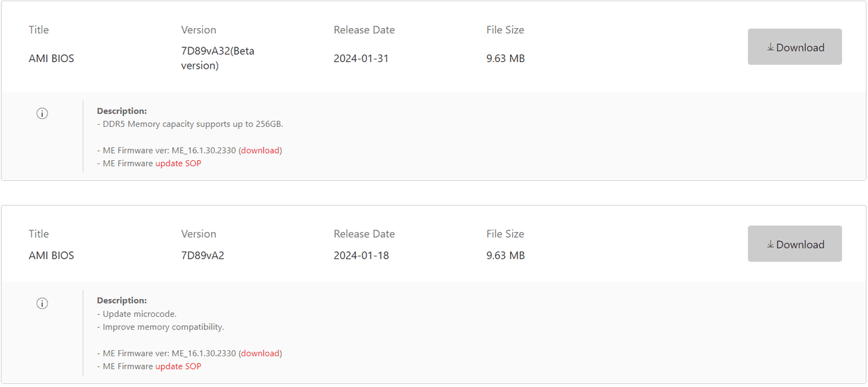Open ME Firmware download link under 7D89vA2

[260, 353]
